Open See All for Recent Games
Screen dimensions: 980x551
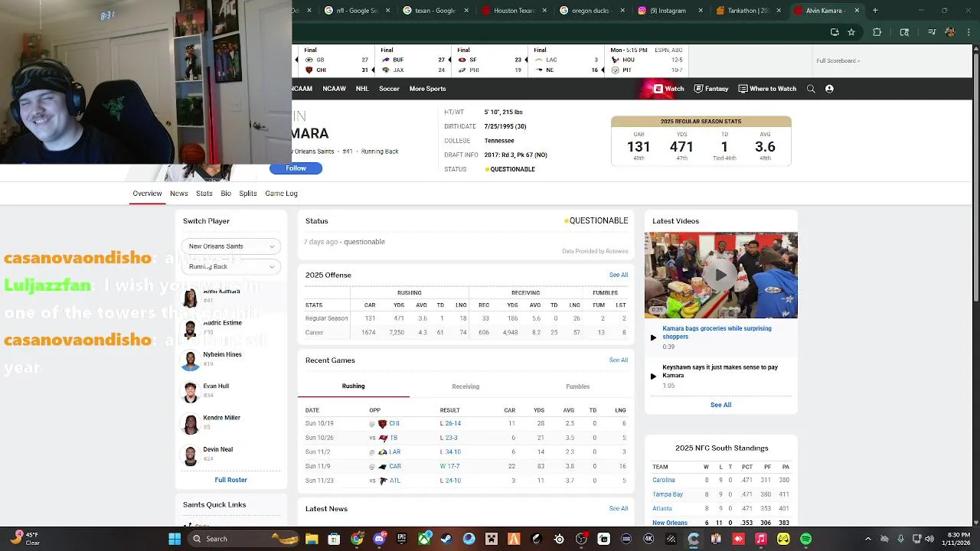point(619,360)
